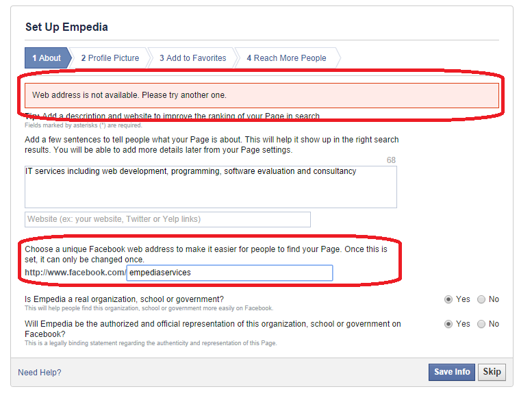Screen dimensions: 532x400
Task: Switch to the About step tab
Action: [x=47, y=58]
